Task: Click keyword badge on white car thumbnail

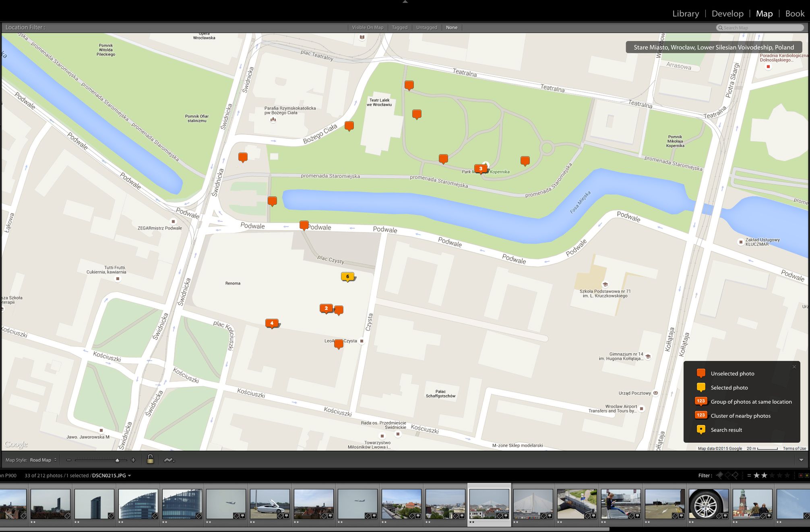Action: click(x=279, y=516)
